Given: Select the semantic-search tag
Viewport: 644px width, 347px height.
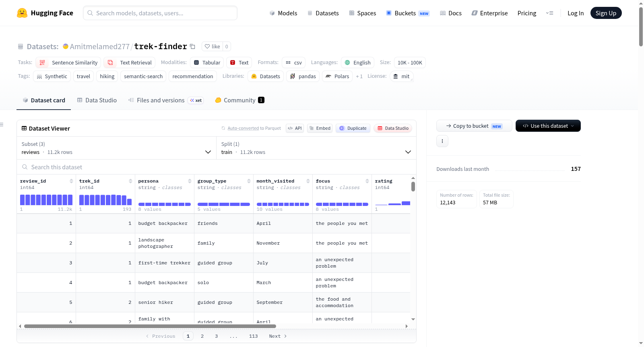Looking at the screenshot, I should (x=143, y=76).
